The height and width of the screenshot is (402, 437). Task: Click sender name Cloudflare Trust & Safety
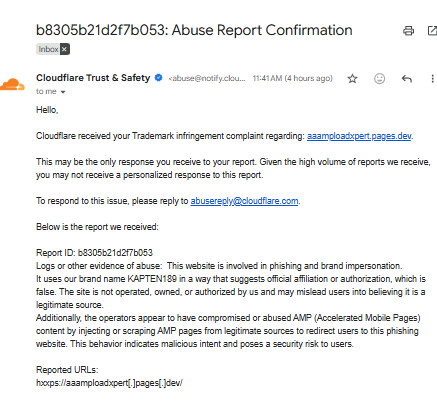point(93,78)
